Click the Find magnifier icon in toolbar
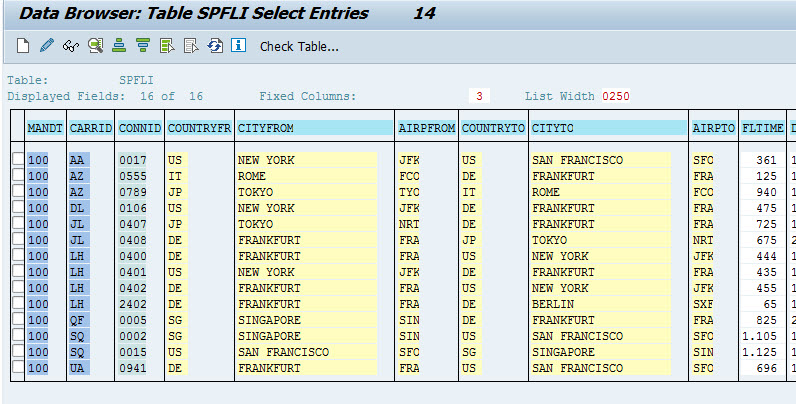The height and width of the screenshot is (404, 796). (x=95, y=46)
